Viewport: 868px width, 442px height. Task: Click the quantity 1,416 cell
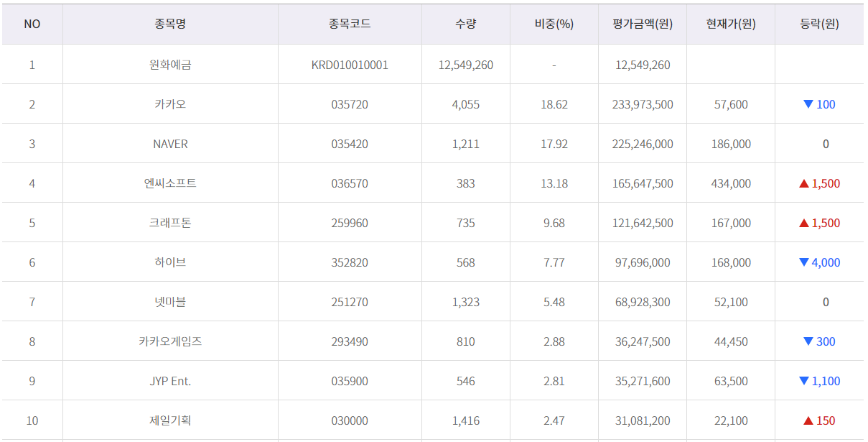point(466,420)
